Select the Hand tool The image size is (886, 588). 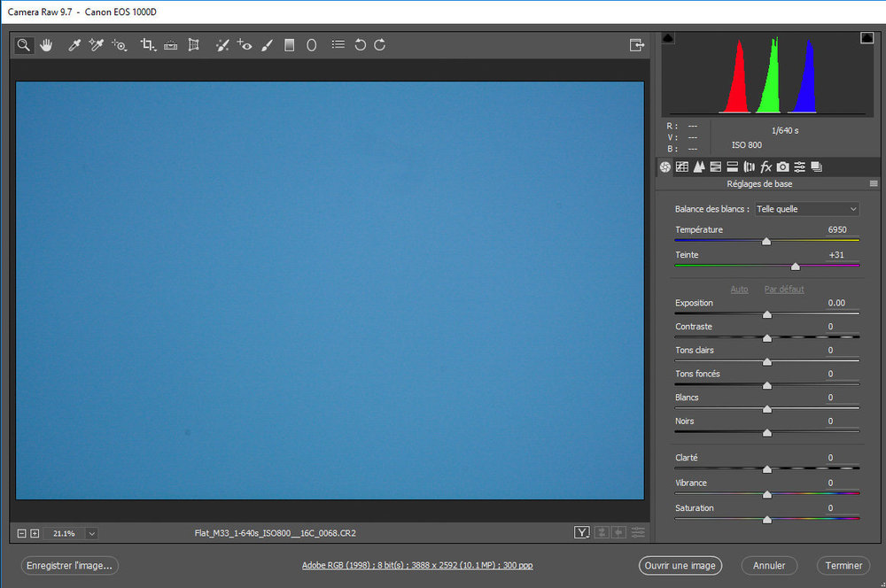(46, 45)
